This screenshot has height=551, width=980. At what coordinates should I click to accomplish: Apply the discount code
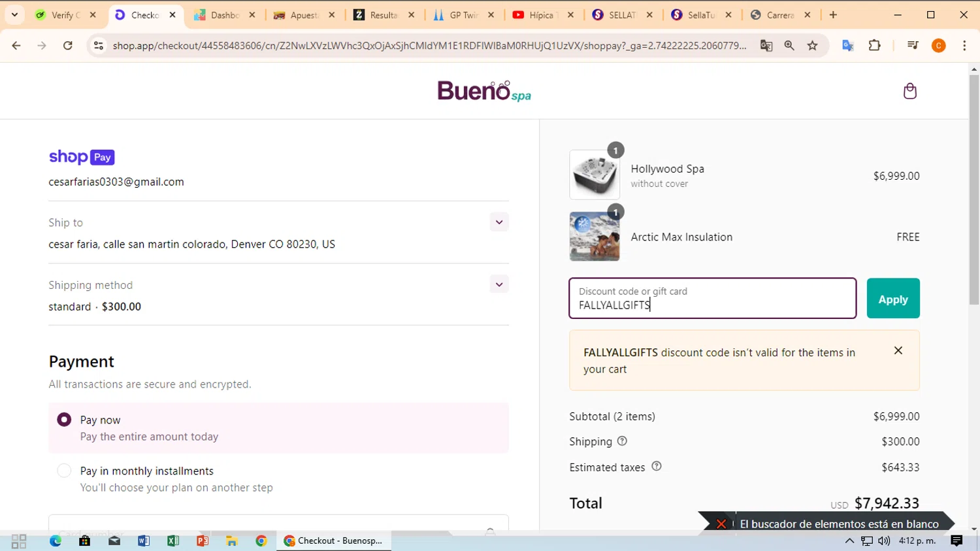tap(893, 299)
